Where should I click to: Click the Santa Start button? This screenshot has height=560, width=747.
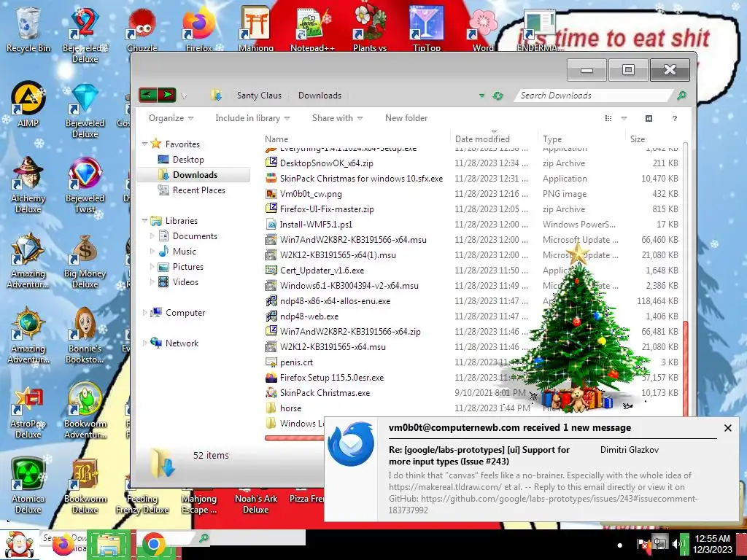point(18,545)
